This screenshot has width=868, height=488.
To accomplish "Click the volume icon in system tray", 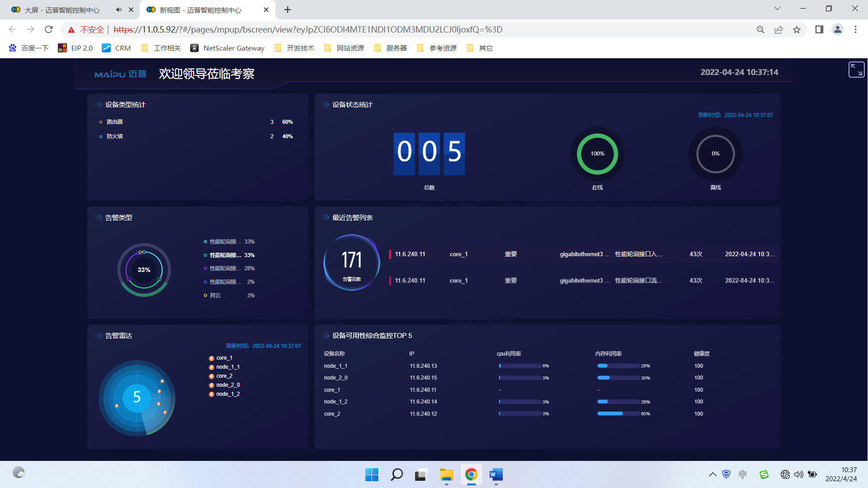I will (x=799, y=474).
